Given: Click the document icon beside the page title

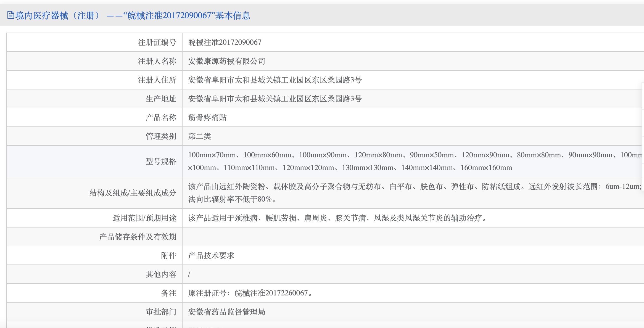Looking at the screenshot, I should (10, 15).
